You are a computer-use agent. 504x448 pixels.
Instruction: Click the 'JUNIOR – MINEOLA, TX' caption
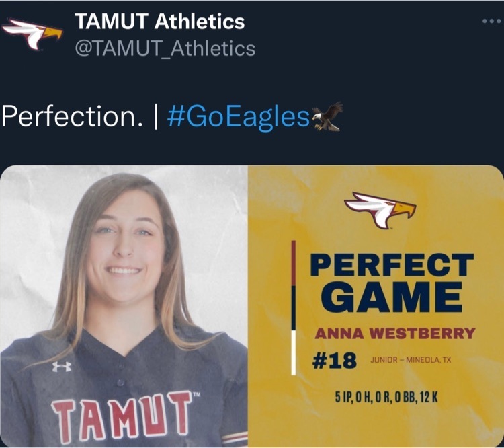[x=411, y=360]
